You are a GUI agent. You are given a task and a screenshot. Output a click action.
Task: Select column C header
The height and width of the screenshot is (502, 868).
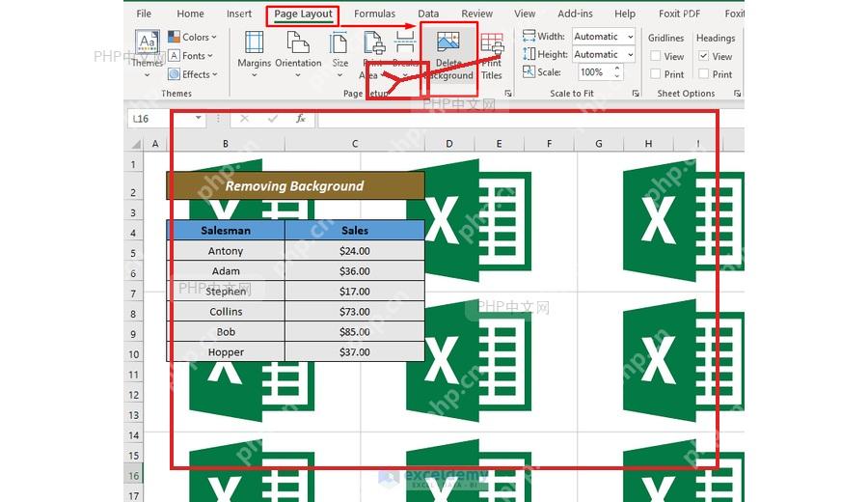355,144
